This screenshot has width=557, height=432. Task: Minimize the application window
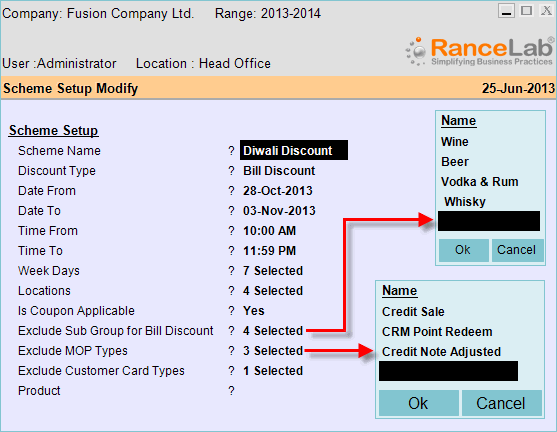[506, 11]
